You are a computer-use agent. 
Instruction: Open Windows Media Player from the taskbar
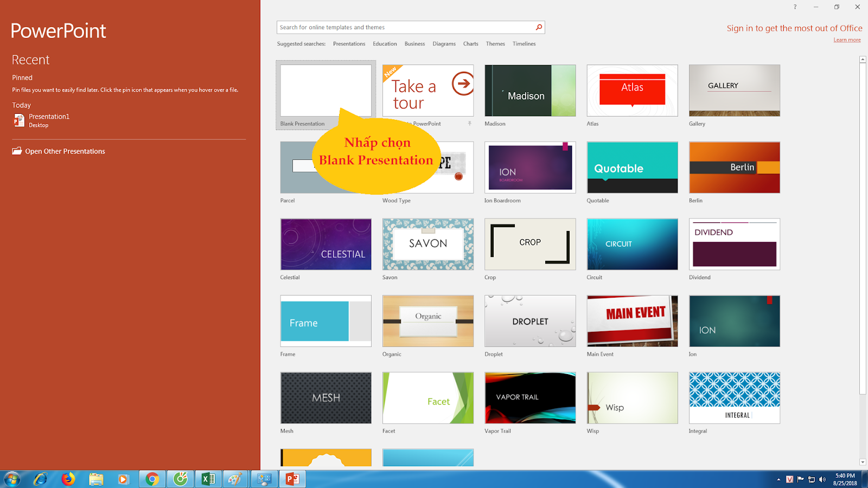(x=124, y=479)
